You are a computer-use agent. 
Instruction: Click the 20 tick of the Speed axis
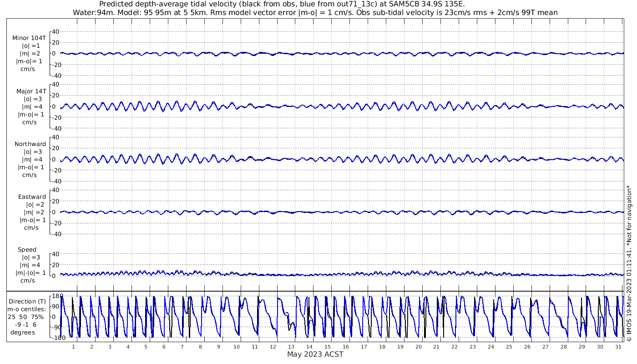tap(56, 265)
